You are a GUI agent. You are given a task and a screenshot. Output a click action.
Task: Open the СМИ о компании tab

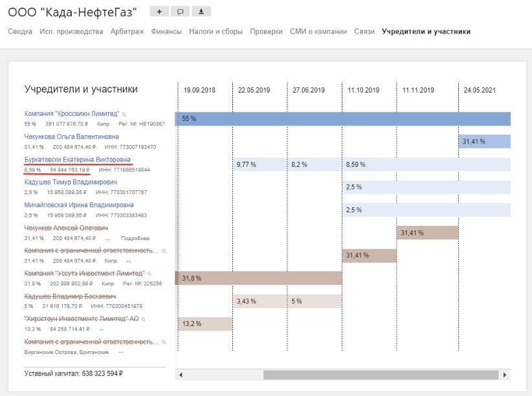click(x=317, y=30)
